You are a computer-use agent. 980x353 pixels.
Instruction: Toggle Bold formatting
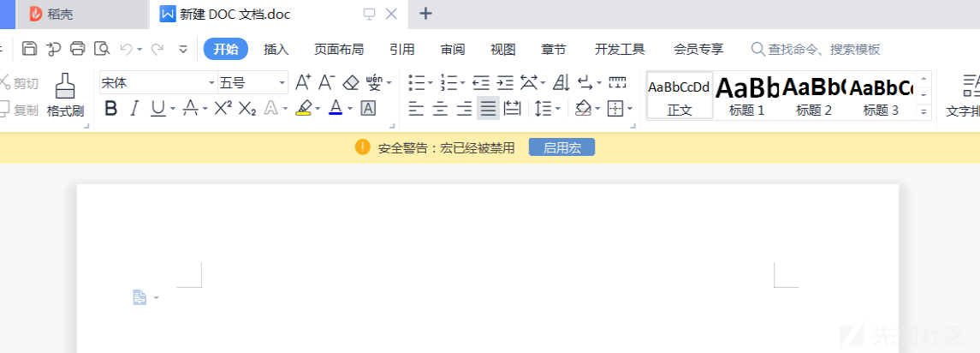[x=110, y=108]
